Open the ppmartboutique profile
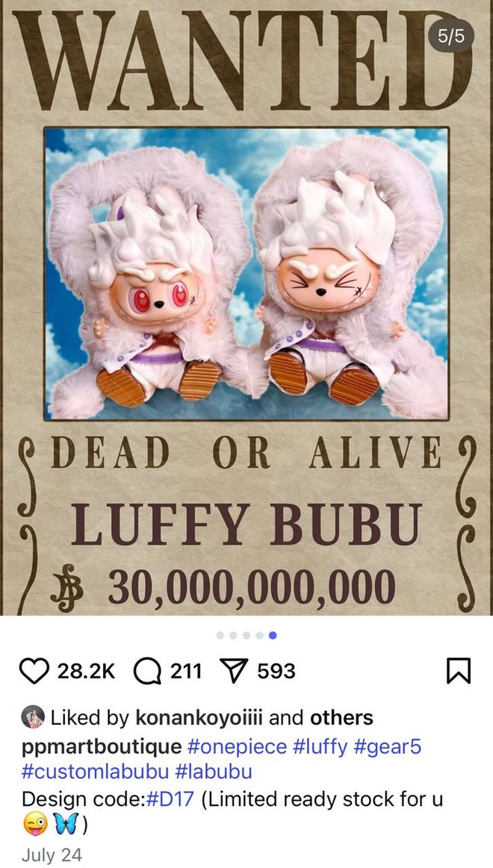Image resolution: width=493 pixels, height=868 pixels. click(x=102, y=747)
